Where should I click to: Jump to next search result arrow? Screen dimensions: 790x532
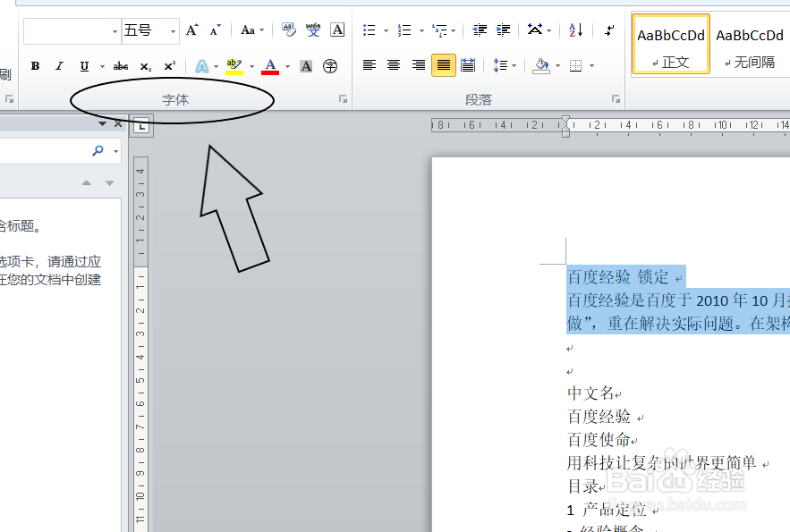[109, 182]
